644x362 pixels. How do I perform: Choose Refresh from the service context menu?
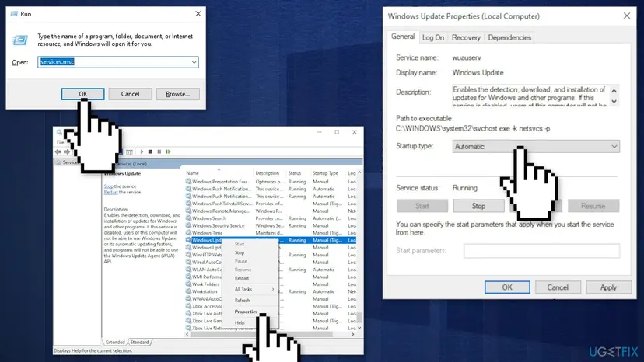tap(243, 301)
